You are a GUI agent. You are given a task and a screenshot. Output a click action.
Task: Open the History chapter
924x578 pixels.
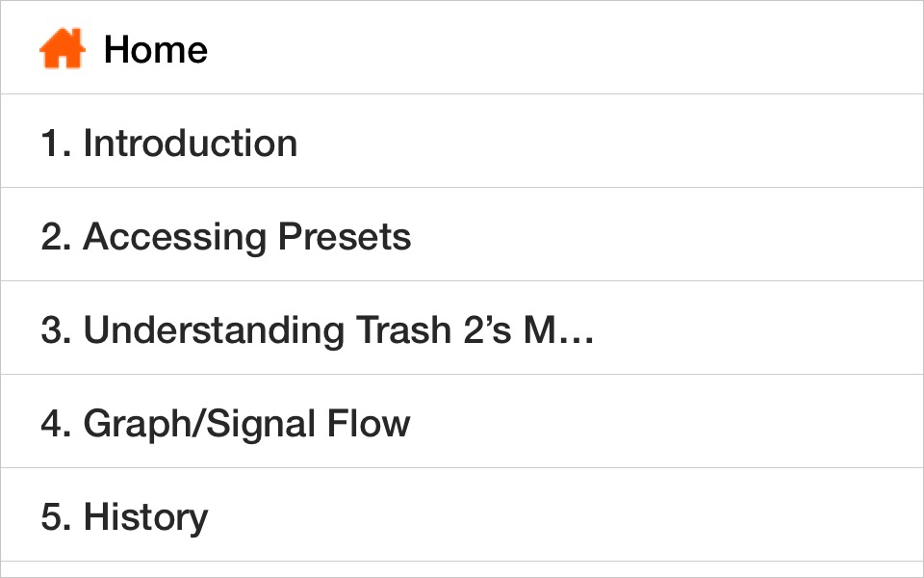coord(145,517)
